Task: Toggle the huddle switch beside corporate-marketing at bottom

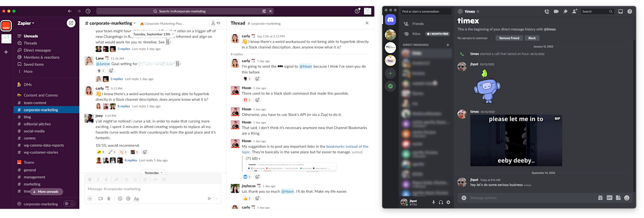Action: point(69,204)
